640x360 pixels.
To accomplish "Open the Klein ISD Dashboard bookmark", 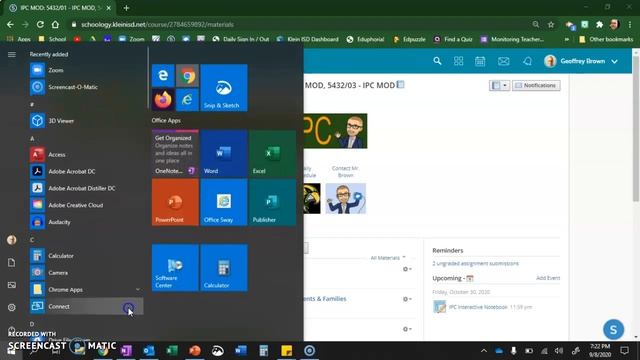I will (308, 39).
